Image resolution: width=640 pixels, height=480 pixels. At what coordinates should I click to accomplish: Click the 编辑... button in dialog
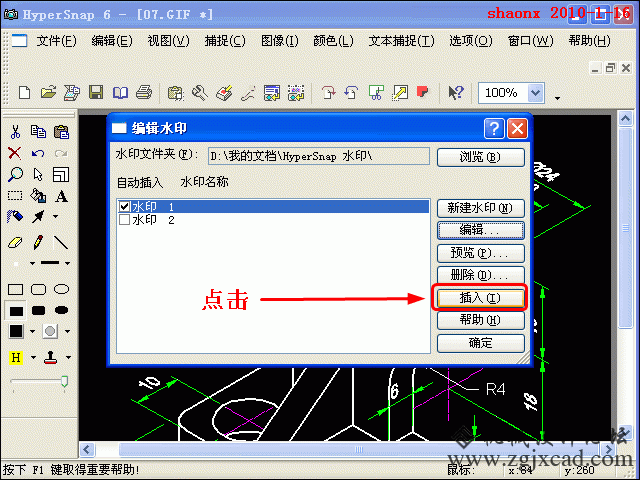pos(480,231)
